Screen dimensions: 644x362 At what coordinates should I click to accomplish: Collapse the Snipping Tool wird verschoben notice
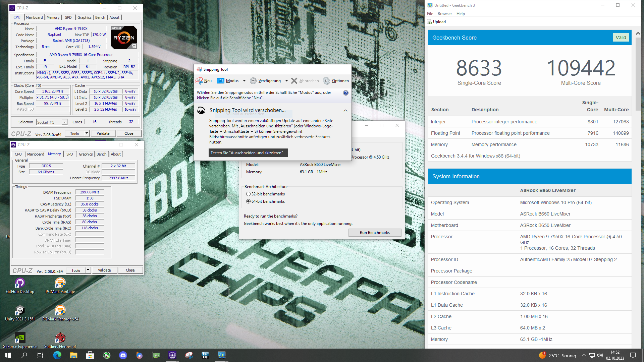point(345,111)
